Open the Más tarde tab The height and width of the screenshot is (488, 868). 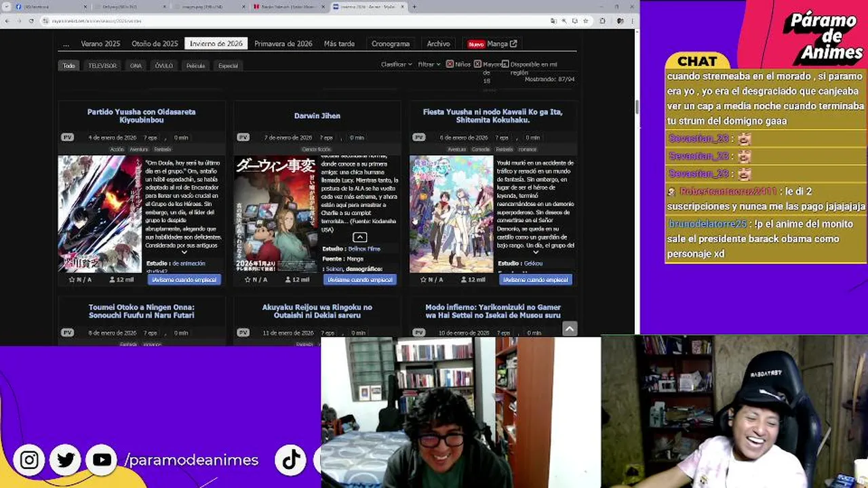(x=339, y=43)
